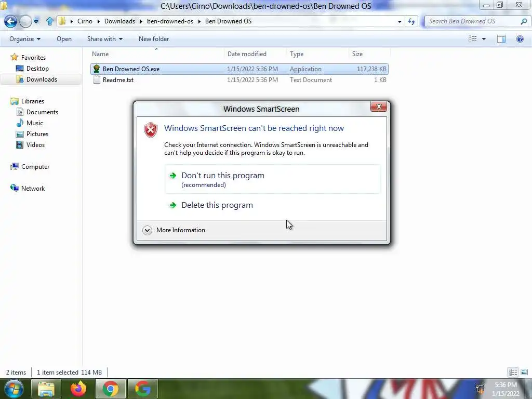Click the Change your view icon
532x399 pixels.
pos(473,39)
